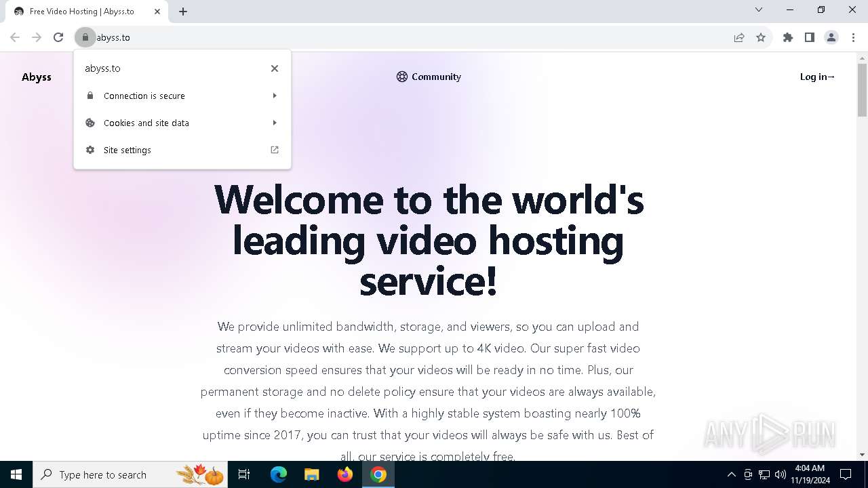
Task: Open the Community link
Action: click(429, 77)
